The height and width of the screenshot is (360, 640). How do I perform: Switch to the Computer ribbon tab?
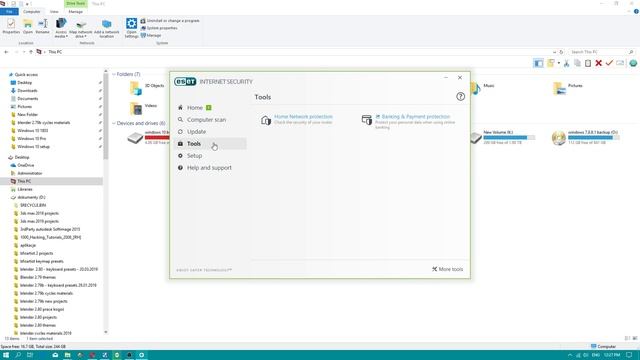[x=31, y=12]
